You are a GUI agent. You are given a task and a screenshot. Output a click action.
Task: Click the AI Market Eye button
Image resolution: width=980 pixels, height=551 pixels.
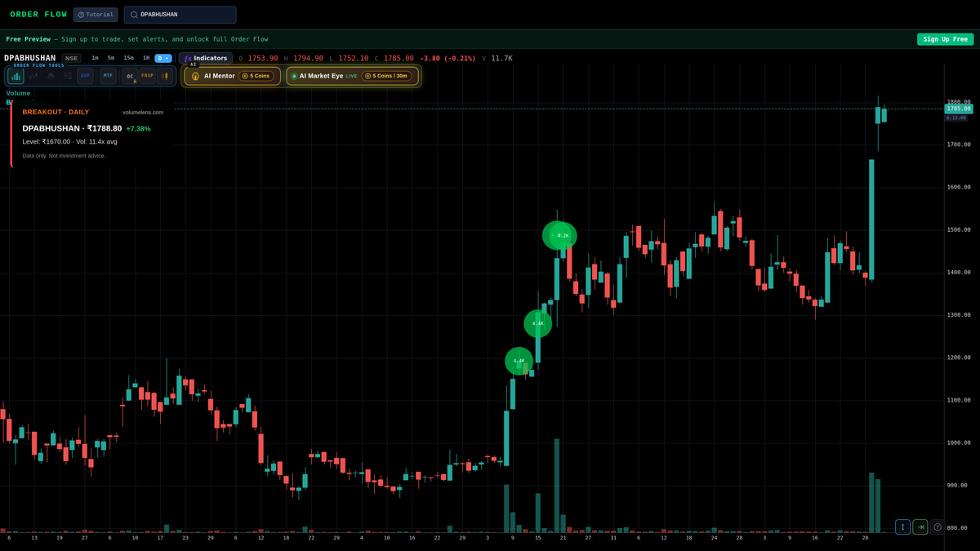(x=352, y=76)
